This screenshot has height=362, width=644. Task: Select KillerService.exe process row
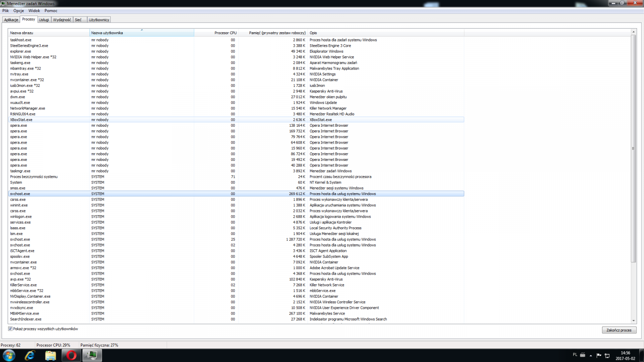pos(236,285)
